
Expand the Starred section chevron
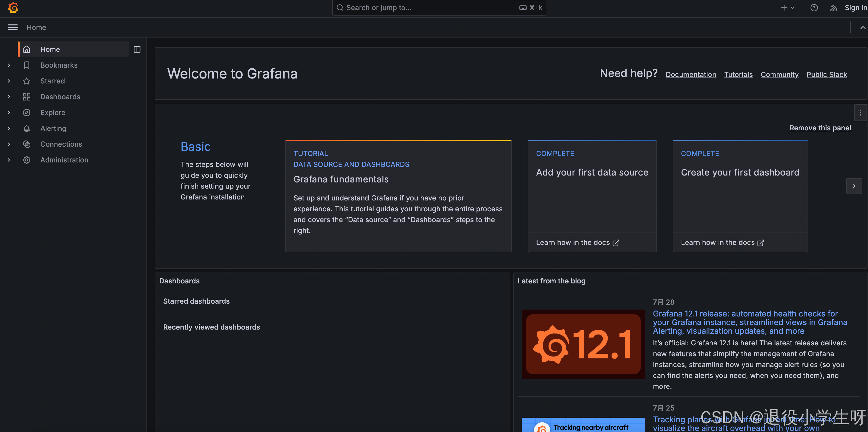pyautogui.click(x=9, y=81)
